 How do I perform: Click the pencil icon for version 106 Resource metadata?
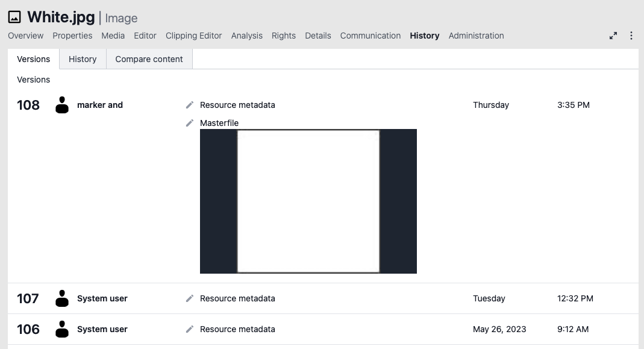[x=189, y=329]
